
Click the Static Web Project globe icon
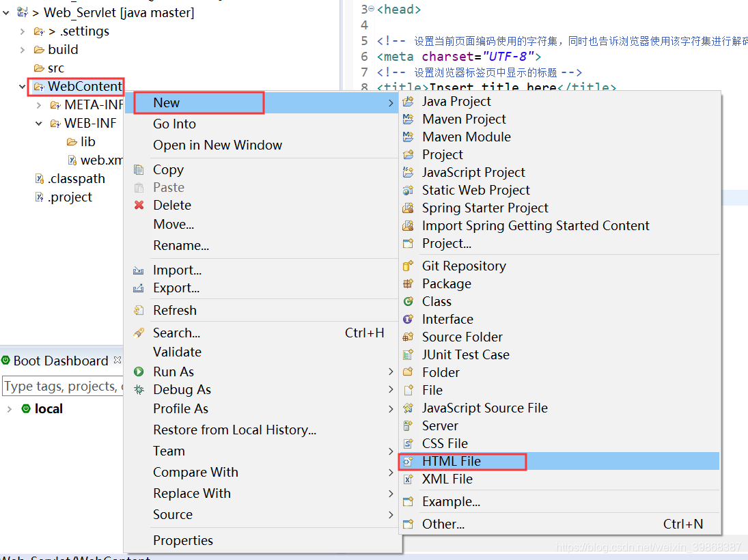click(408, 191)
